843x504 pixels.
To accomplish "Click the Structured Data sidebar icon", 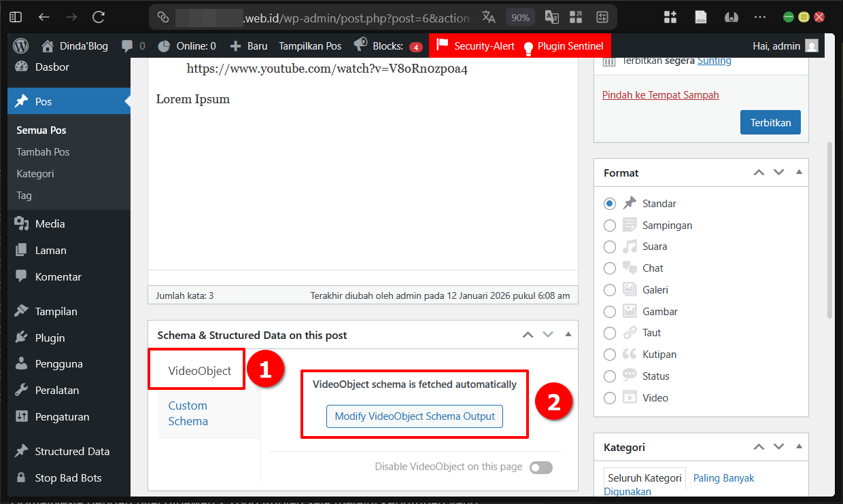I will 22,451.
